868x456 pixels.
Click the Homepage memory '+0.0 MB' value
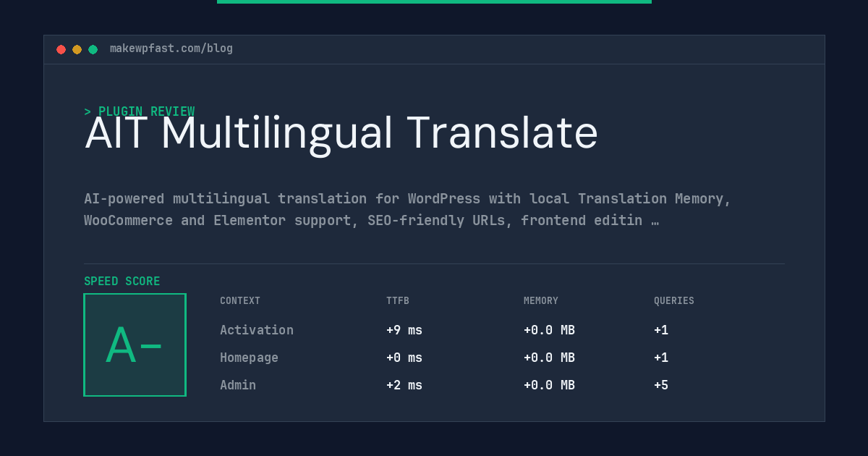tap(549, 358)
